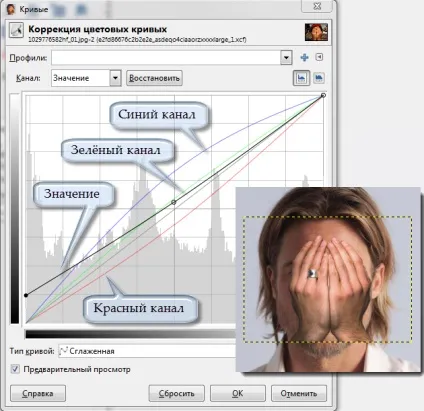Open the Канал channel dropdown showing Значение
This screenshot has height=411, width=424.
(x=86, y=78)
